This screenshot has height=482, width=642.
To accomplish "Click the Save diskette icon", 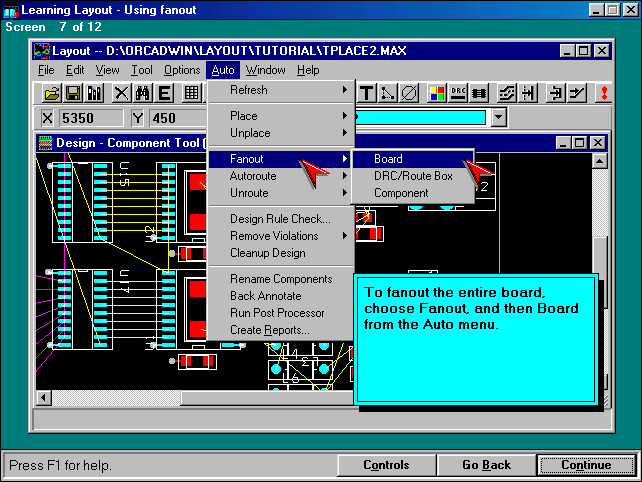I will click(73, 93).
